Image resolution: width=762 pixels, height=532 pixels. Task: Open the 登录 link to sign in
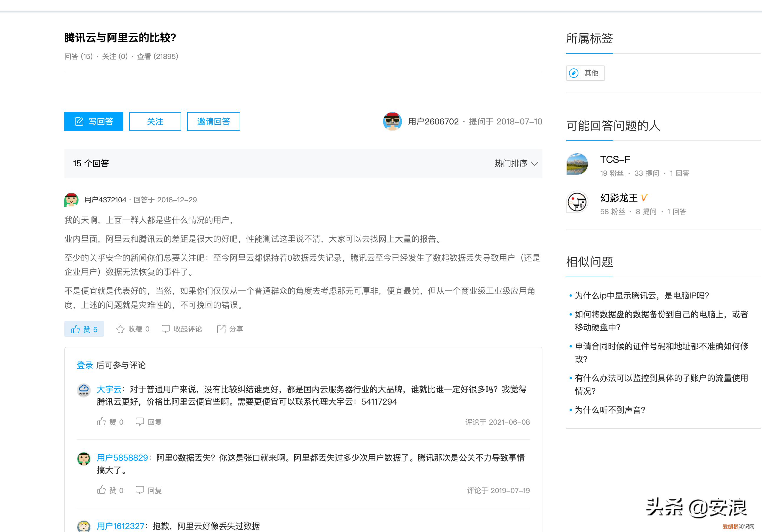click(x=85, y=365)
